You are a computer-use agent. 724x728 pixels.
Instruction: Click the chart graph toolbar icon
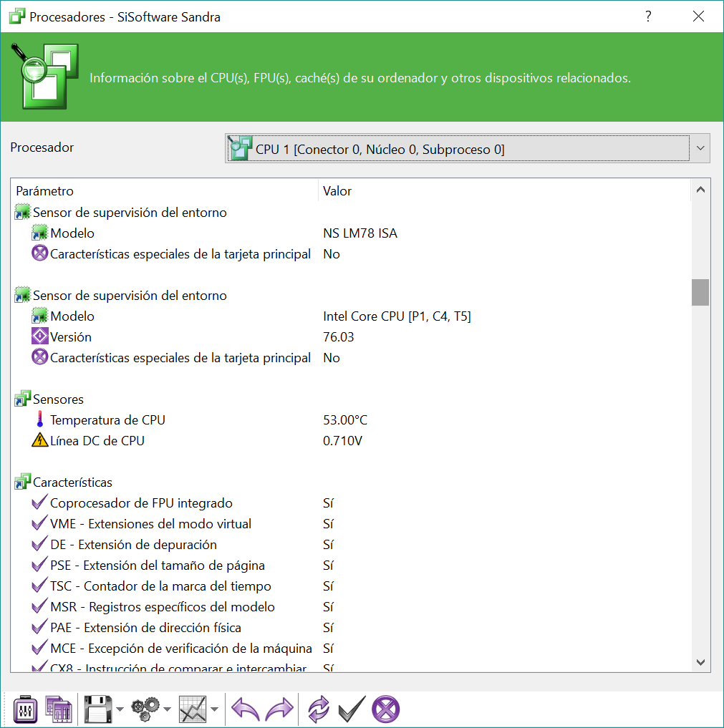[193, 709]
